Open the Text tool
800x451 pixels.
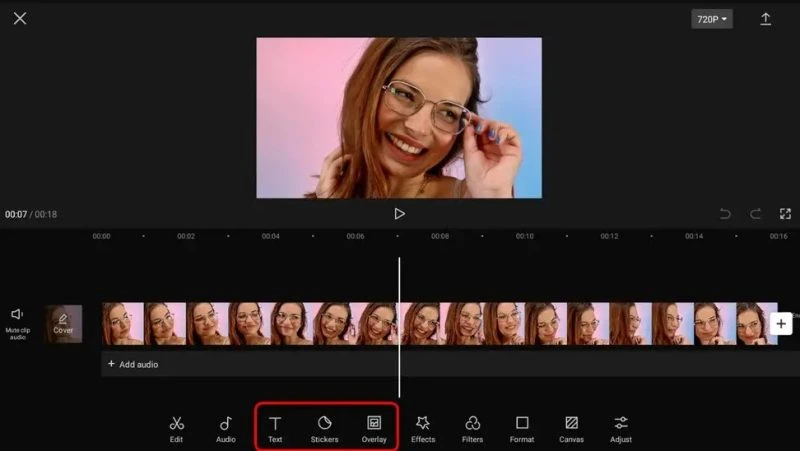click(275, 429)
